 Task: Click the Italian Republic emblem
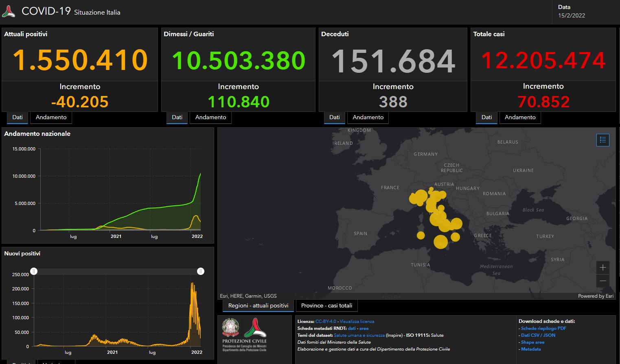(230, 328)
